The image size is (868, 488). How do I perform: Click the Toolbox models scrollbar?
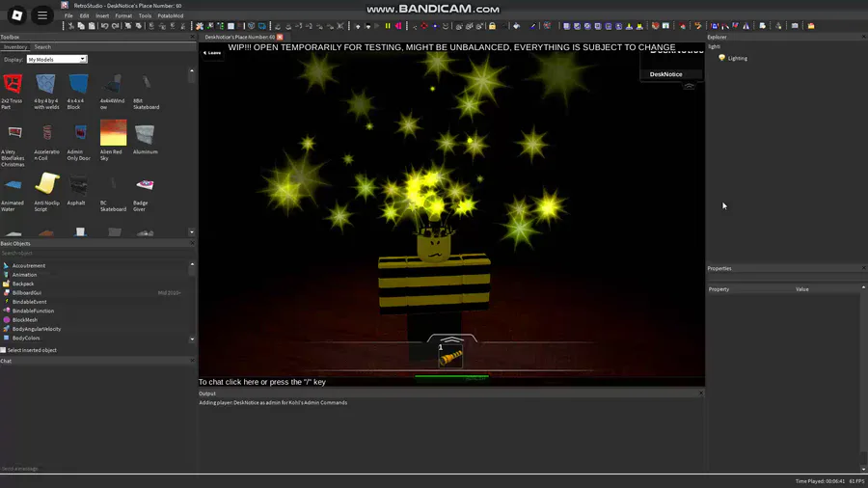coord(192,151)
